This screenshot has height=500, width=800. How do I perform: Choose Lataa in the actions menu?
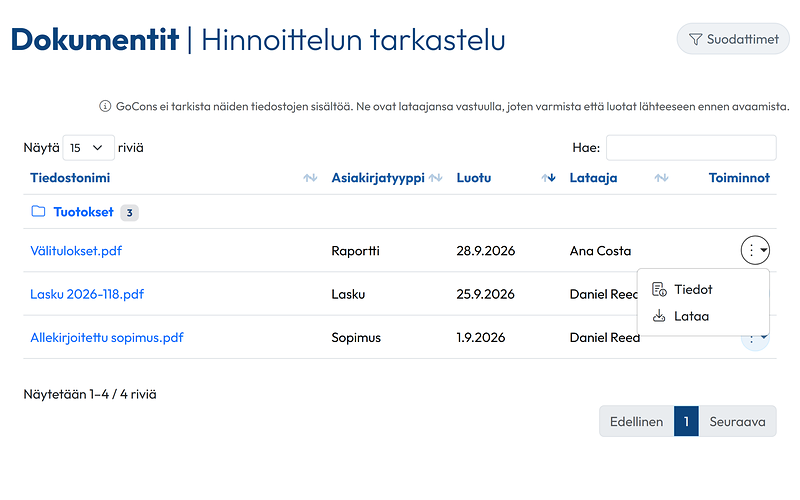pos(703,316)
